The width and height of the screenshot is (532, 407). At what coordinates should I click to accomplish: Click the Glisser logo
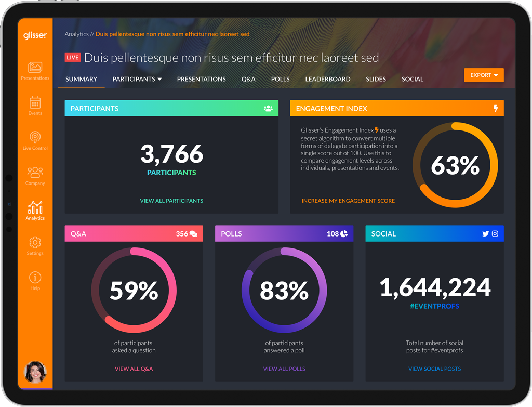(35, 35)
